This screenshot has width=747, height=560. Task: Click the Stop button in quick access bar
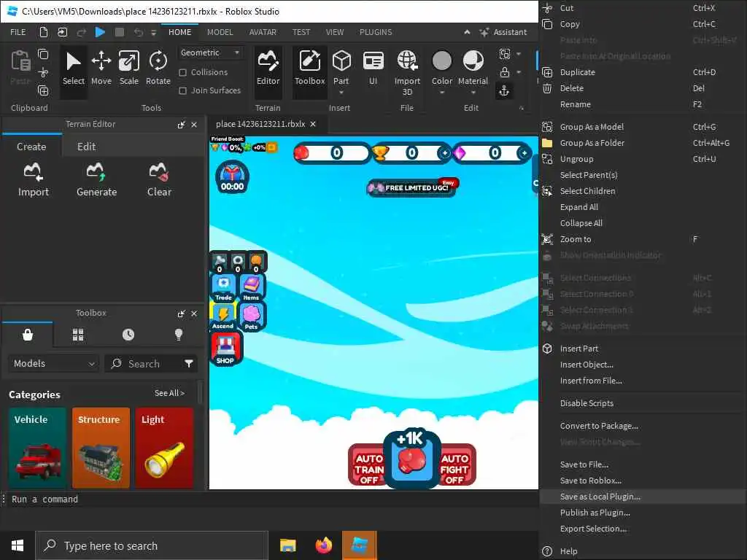[120, 32]
